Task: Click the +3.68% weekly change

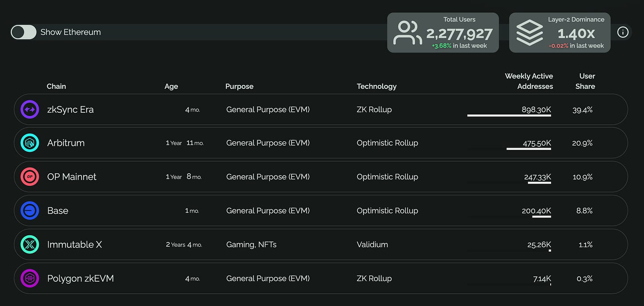Action: coord(442,46)
